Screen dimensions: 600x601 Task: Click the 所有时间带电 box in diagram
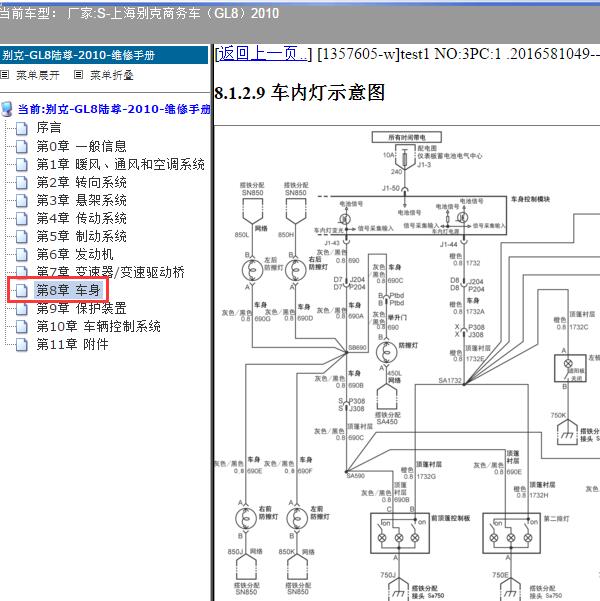click(x=406, y=137)
